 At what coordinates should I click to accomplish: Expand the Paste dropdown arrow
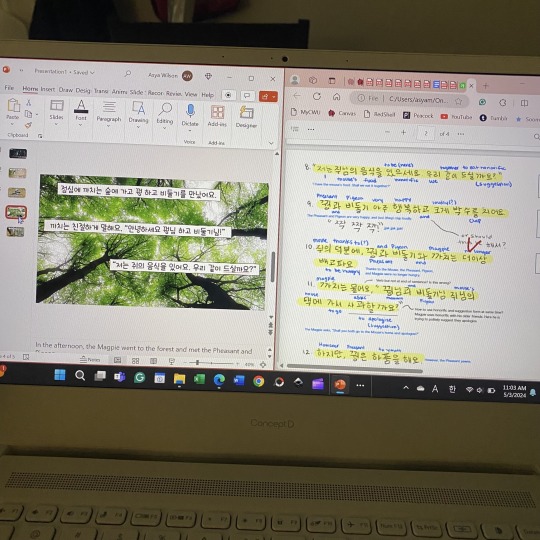[12, 124]
